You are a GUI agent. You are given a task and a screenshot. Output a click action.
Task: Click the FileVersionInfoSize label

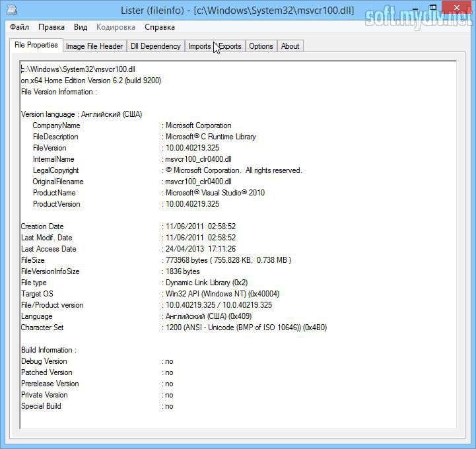[x=50, y=271]
